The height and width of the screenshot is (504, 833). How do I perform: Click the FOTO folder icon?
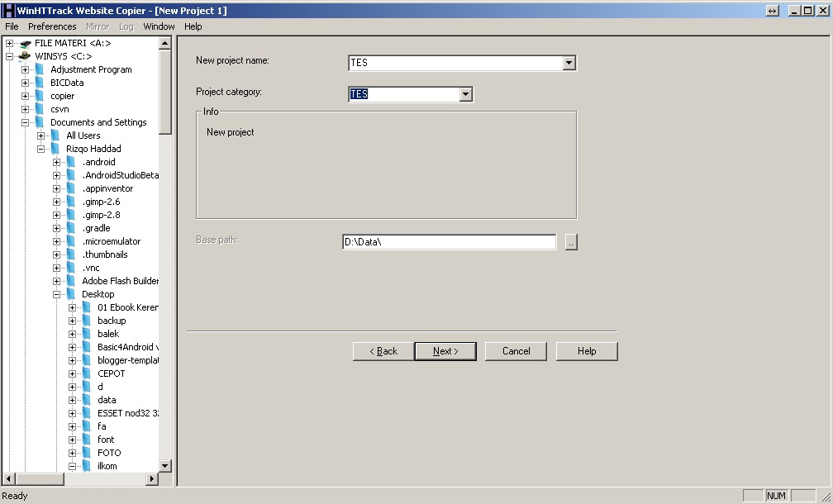(x=87, y=453)
